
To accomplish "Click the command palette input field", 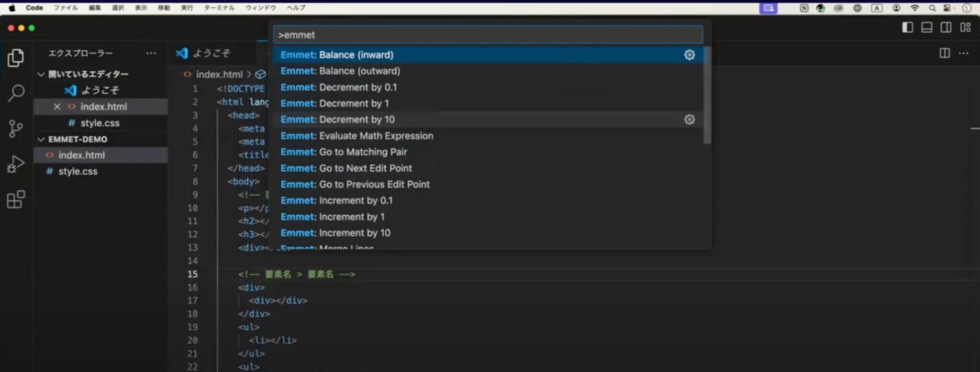I will [487, 35].
